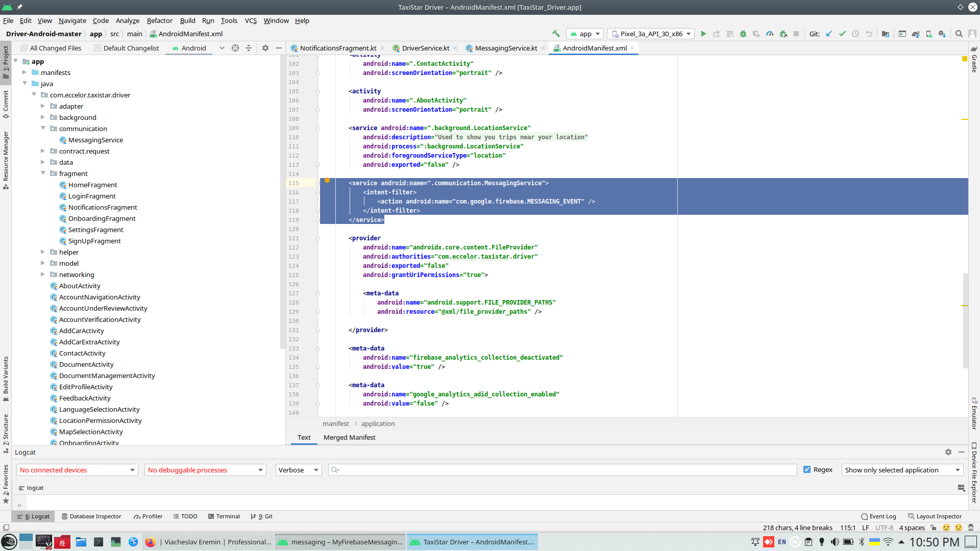Click the Git update project arrow

[x=829, y=34]
